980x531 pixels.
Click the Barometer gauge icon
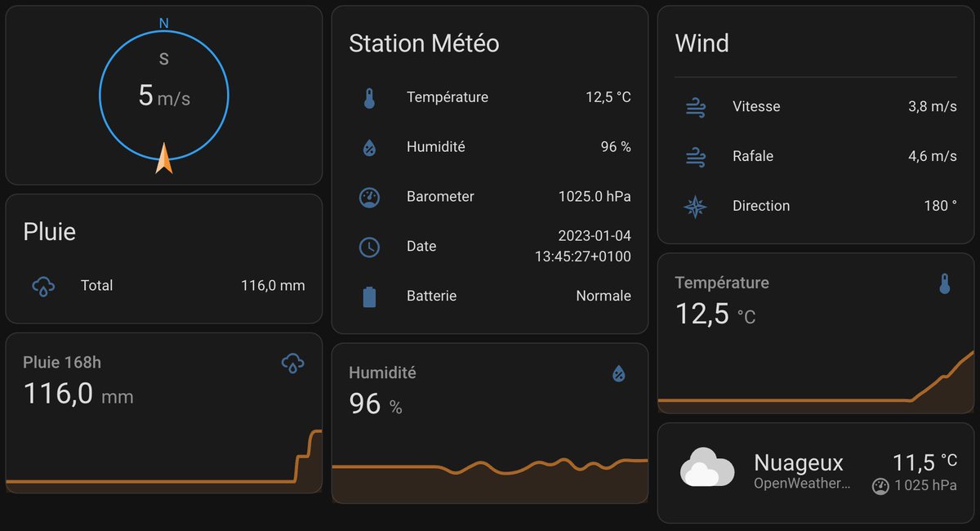pyautogui.click(x=369, y=197)
